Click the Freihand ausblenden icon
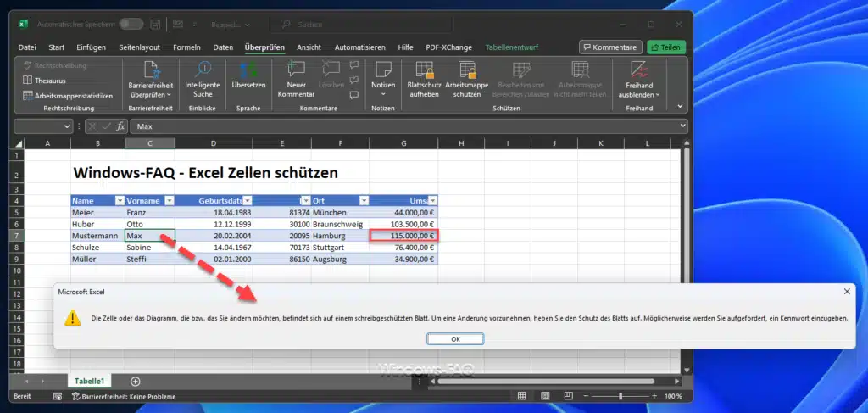Image resolution: width=868 pixels, height=413 pixels. click(x=639, y=70)
